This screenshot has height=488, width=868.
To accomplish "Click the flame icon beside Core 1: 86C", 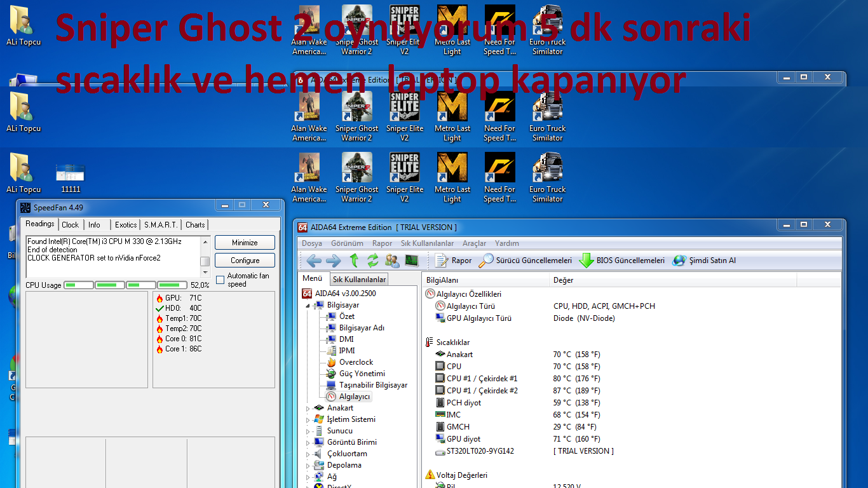I will point(159,349).
